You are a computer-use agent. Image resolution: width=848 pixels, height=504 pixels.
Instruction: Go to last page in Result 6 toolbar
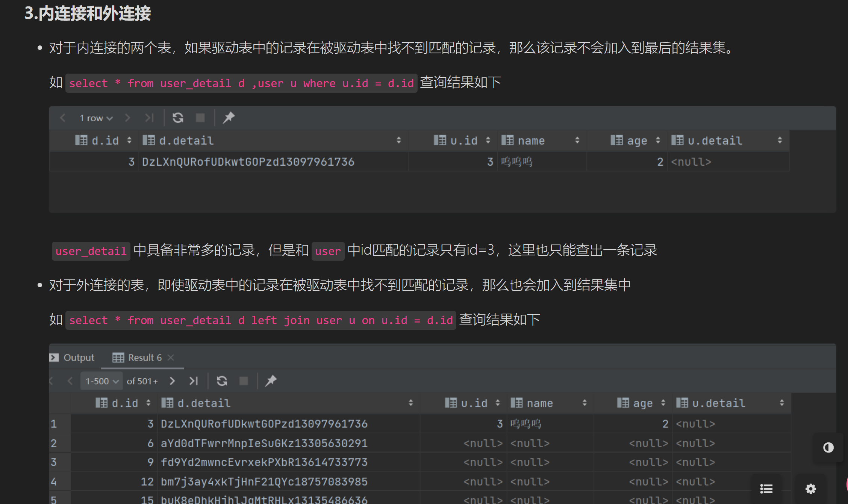[194, 381]
